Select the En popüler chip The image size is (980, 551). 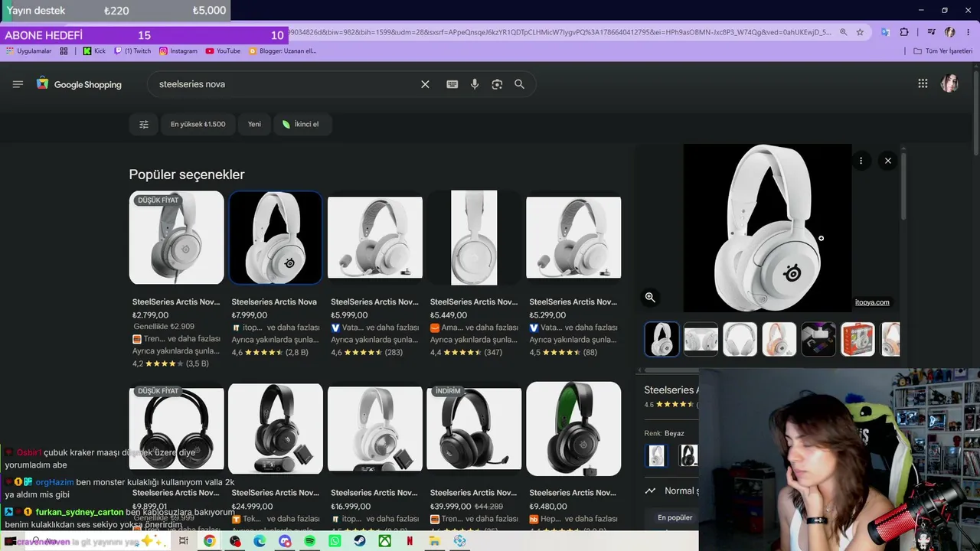coord(675,517)
